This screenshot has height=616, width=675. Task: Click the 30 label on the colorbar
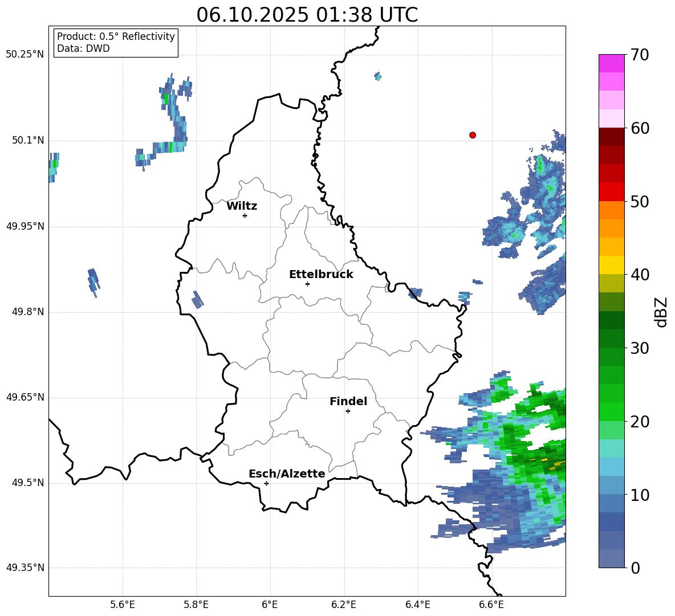[640, 348]
